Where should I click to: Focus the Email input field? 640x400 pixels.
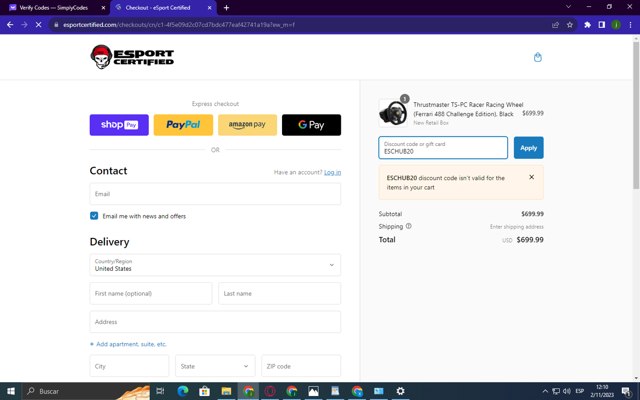[x=215, y=194]
